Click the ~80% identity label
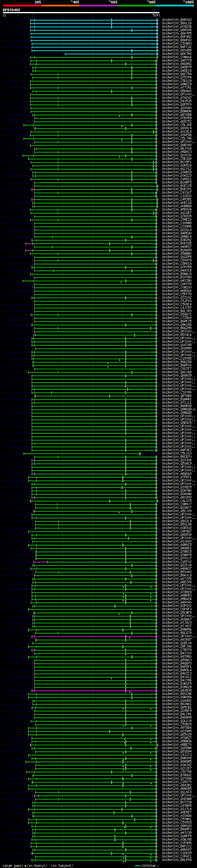 click(x=151, y=2)
